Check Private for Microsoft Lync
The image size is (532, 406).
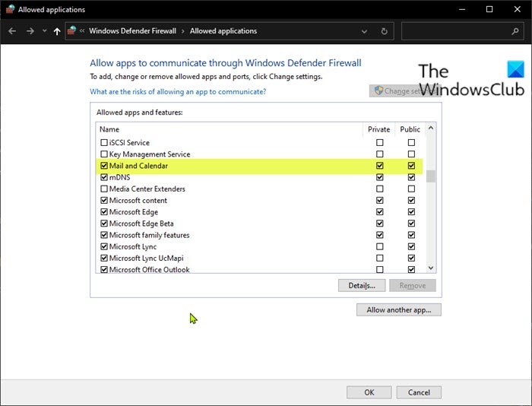click(380, 246)
